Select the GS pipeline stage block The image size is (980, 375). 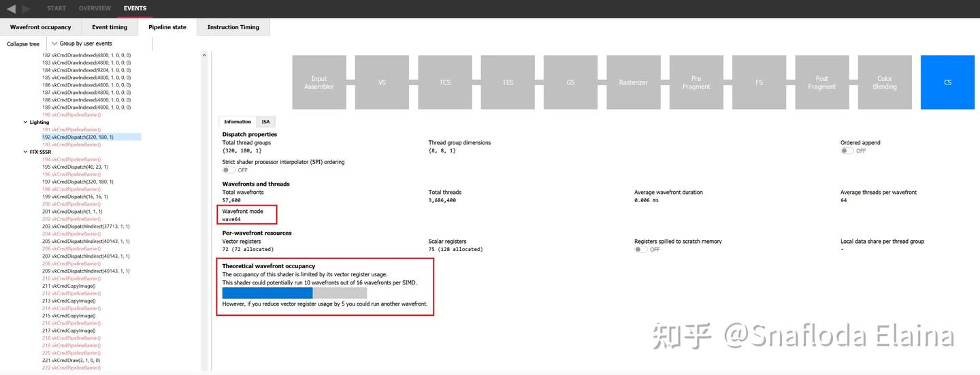570,82
